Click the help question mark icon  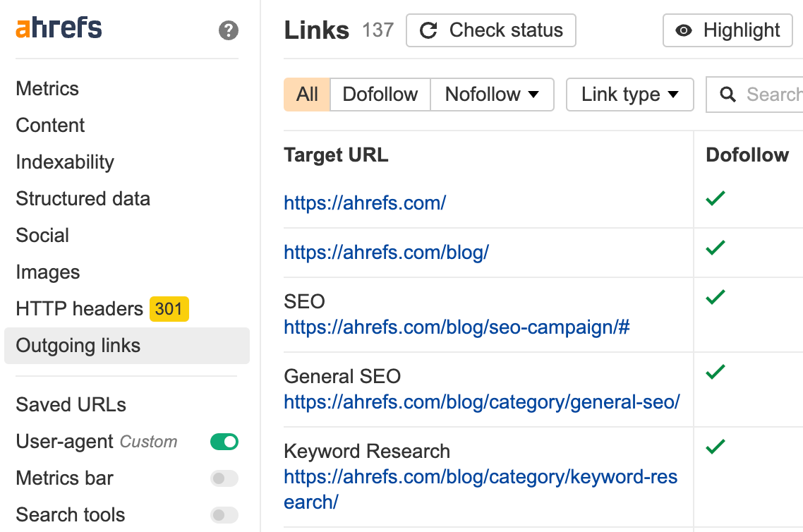point(229,30)
